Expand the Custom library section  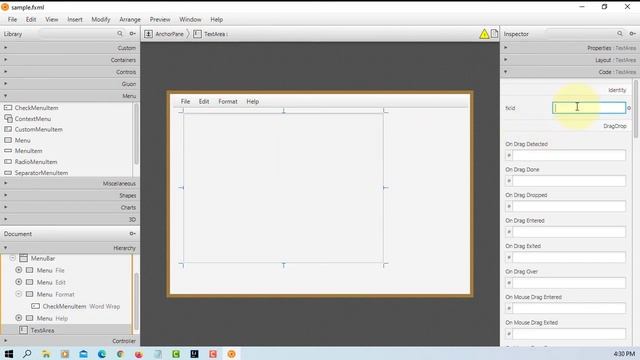70,48
